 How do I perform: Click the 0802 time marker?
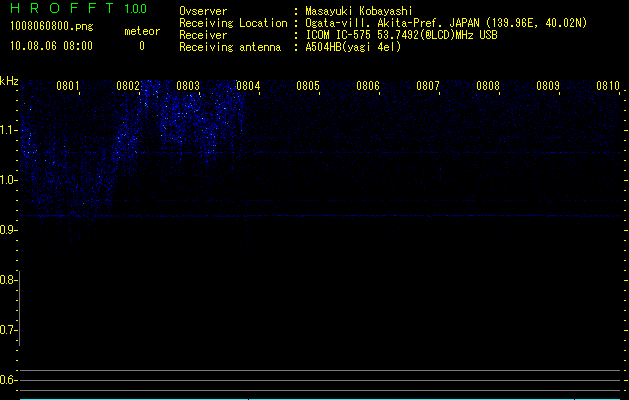[128, 86]
